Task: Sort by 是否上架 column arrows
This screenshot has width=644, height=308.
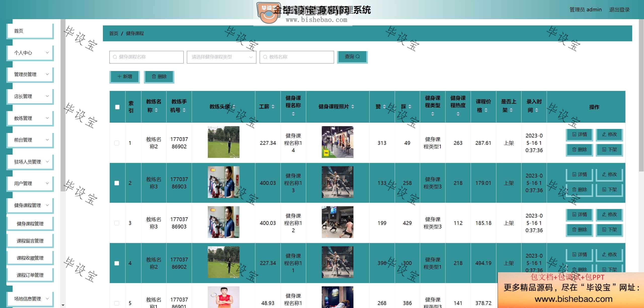Action: [511, 110]
